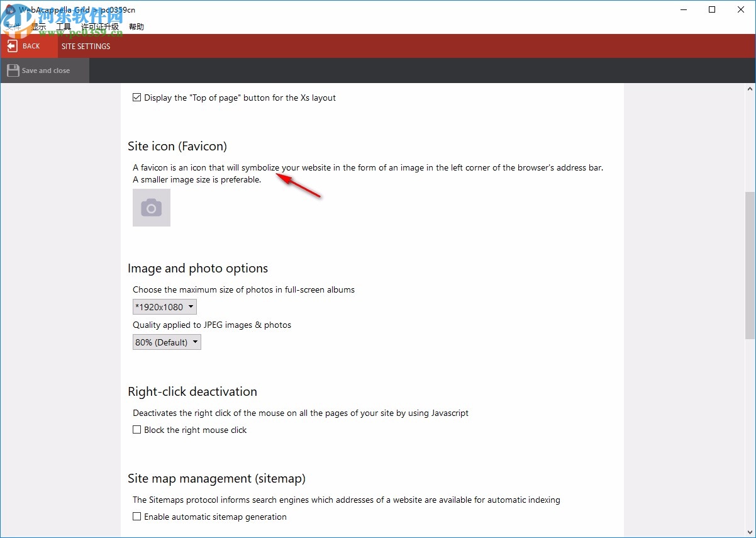756x538 pixels.
Task: Open the 文件 menu
Action: click(13, 26)
